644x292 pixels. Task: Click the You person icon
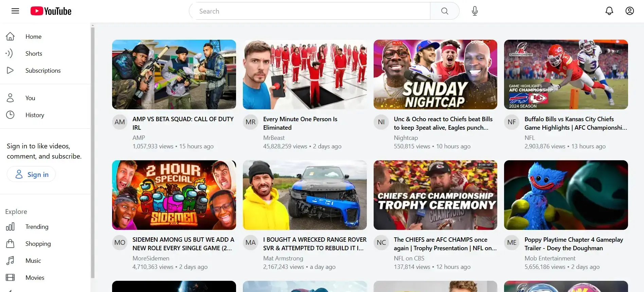coord(10,98)
